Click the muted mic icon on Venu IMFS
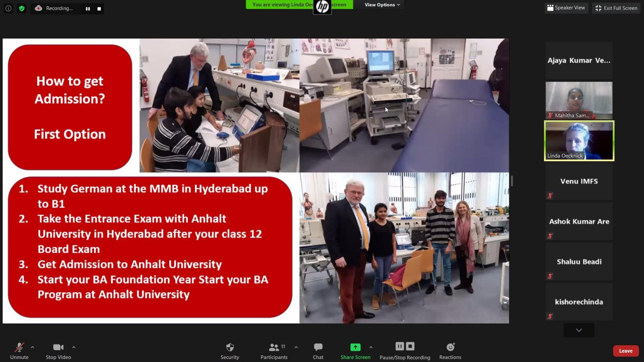The height and width of the screenshot is (362, 644). (550, 196)
